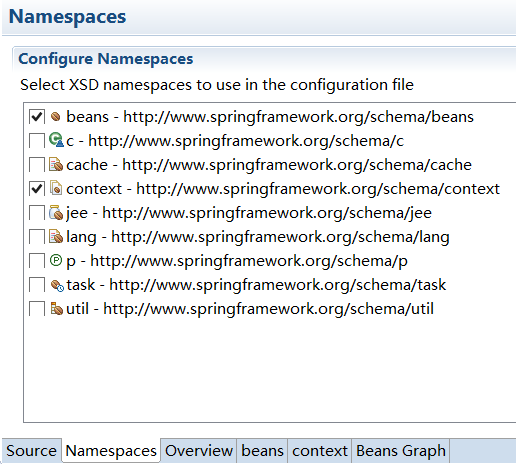The image size is (516, 464).
Task: Enable the c namespace checkbox
Action: click(37, 140)
